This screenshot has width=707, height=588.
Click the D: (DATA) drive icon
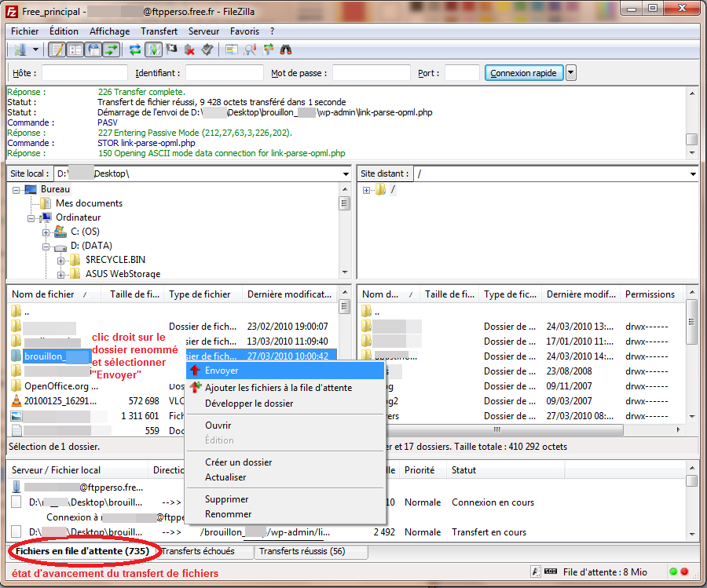(60, 247)
